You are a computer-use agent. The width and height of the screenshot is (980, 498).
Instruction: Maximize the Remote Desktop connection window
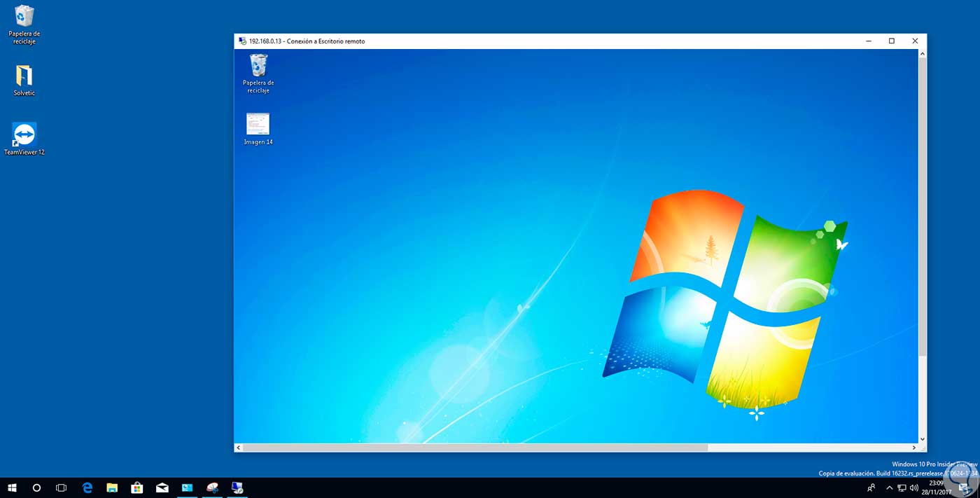pos(892,41)
